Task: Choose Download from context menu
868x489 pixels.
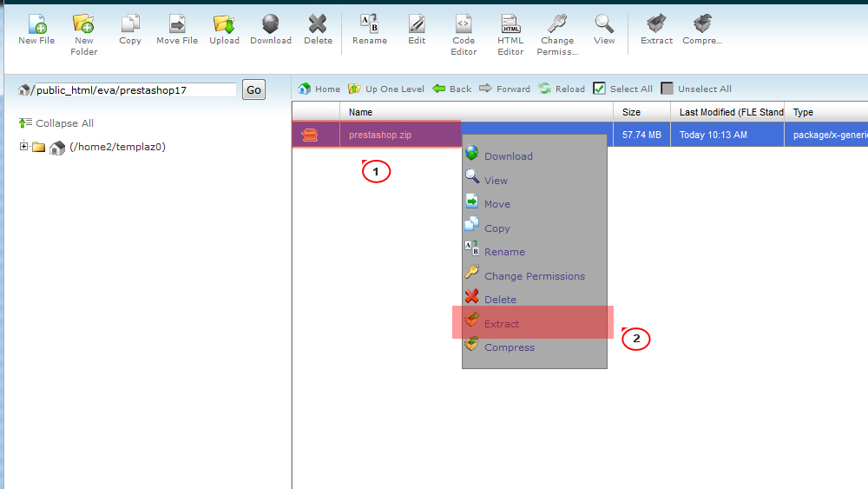Action: 508,156
